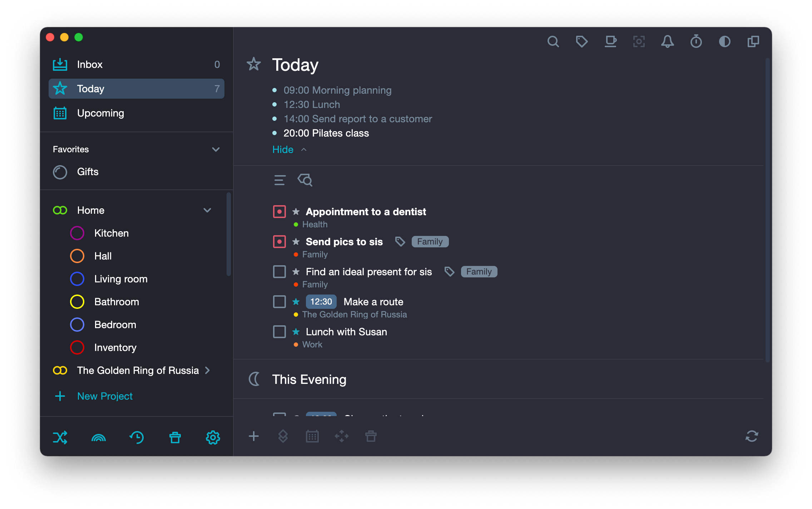Click the 14:00 Send report to a customer event
812x509 pixels.
(x=358, y=119)
